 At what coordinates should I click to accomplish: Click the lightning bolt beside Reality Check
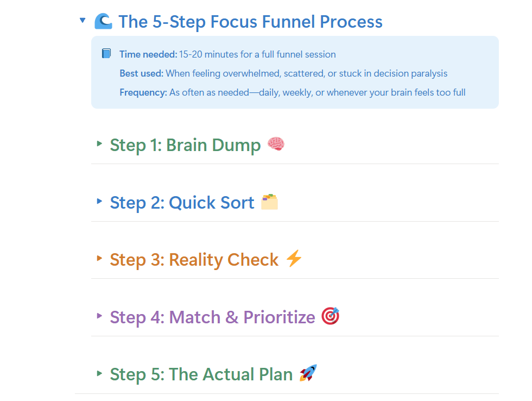pyautogui.click(x=294, y=259)
